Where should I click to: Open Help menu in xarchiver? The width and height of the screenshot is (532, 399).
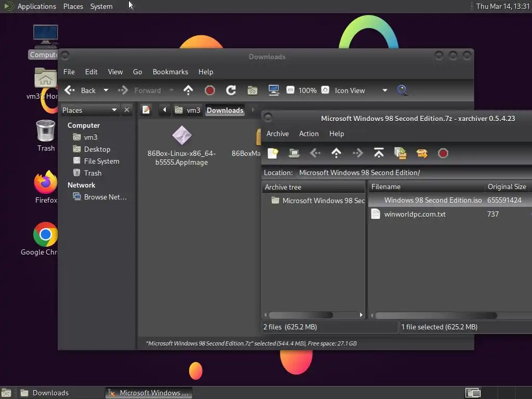click(x=337, y=134)
